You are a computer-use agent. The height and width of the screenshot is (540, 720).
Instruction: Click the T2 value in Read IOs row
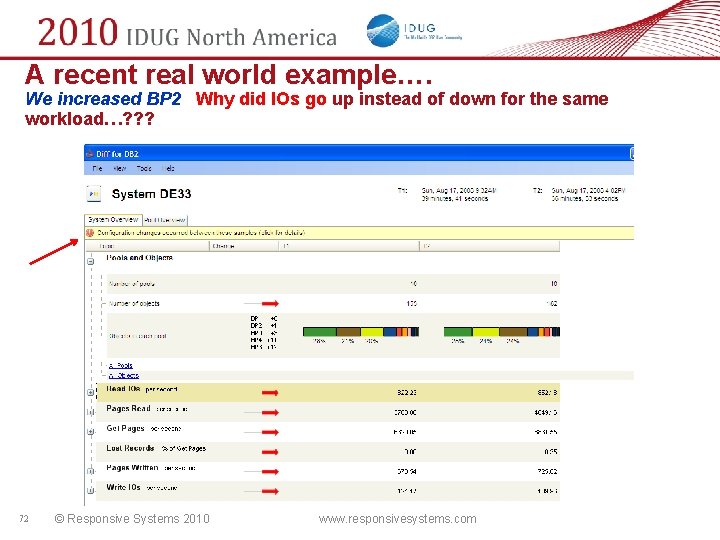point(547,393)
